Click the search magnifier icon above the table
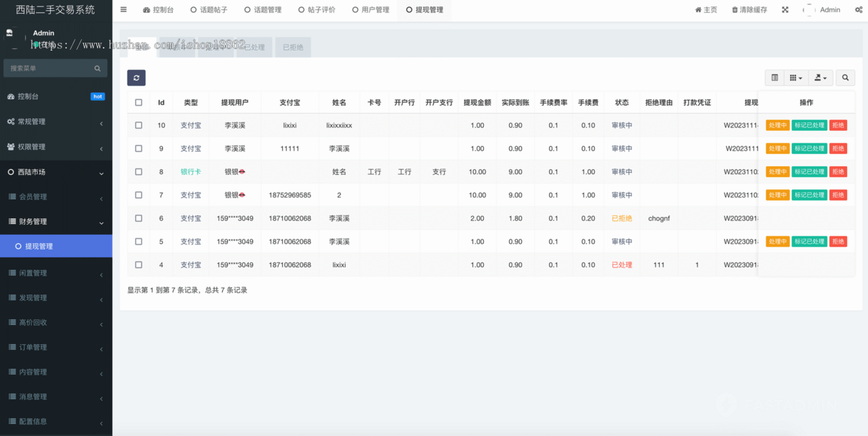The image size is (868, 436). point(845,77)
